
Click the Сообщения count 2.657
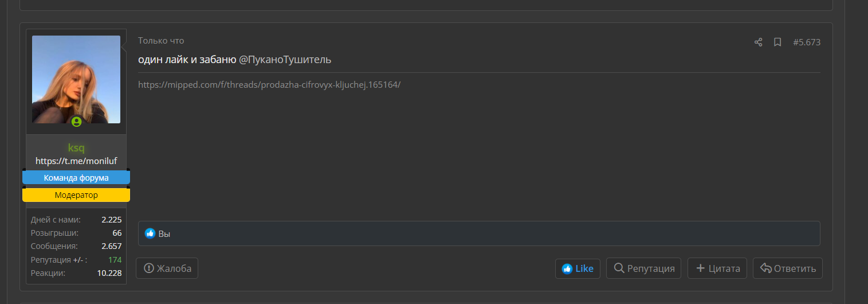[111, 246]
